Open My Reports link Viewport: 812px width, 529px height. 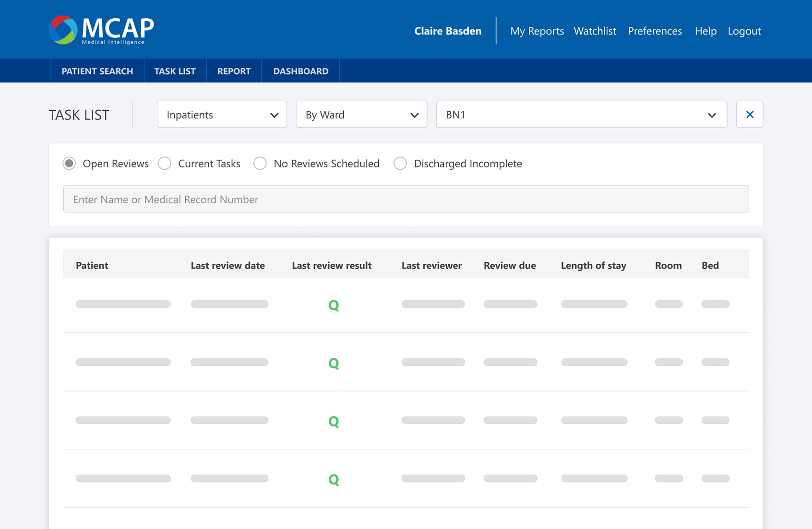(537, 31)
